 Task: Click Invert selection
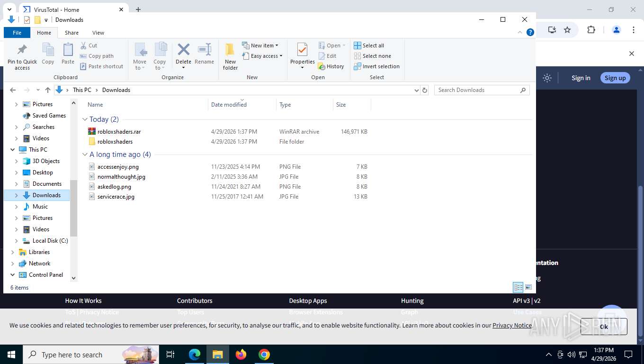[376, 66]
